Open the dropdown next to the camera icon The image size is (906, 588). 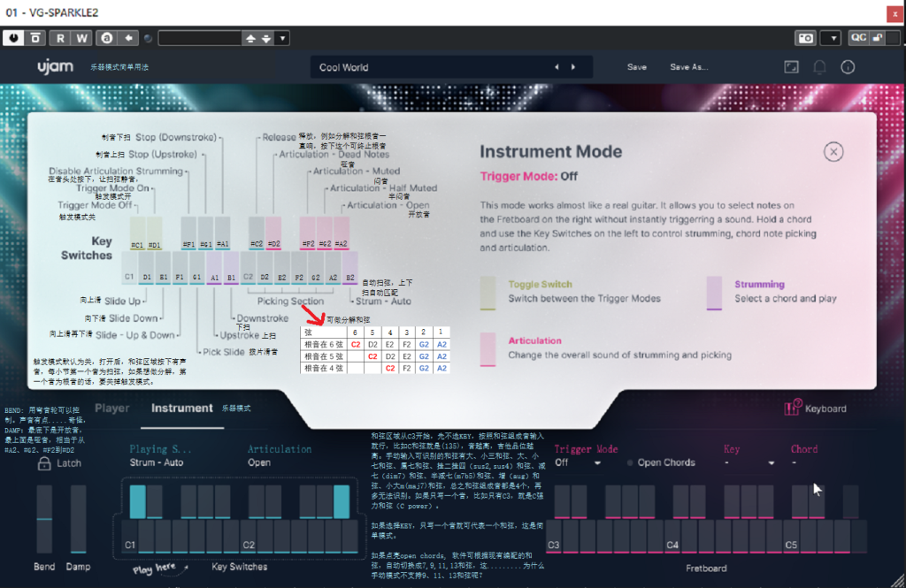click(x=833, y=38)
